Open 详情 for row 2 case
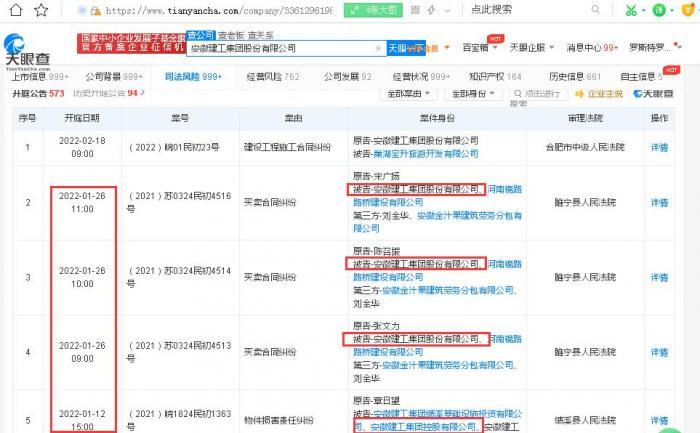700x433 pixels. [659, 203]
